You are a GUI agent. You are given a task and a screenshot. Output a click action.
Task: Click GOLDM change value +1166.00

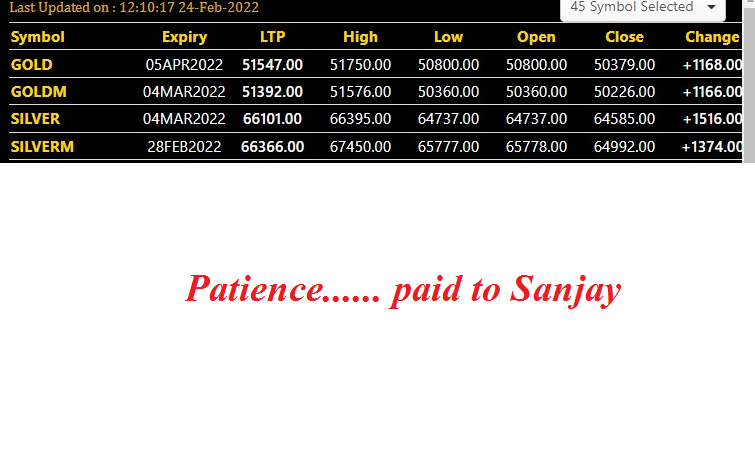712,92
